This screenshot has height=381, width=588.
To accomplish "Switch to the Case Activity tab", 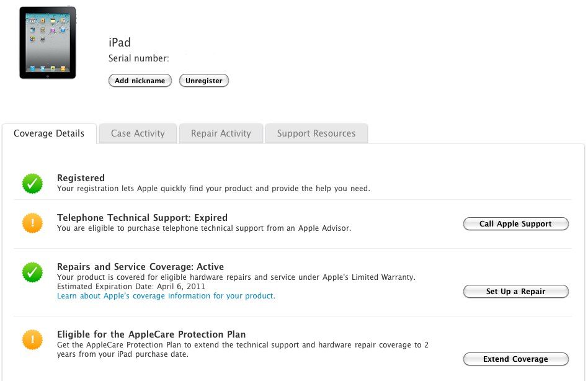I will [x=138, y=133].
